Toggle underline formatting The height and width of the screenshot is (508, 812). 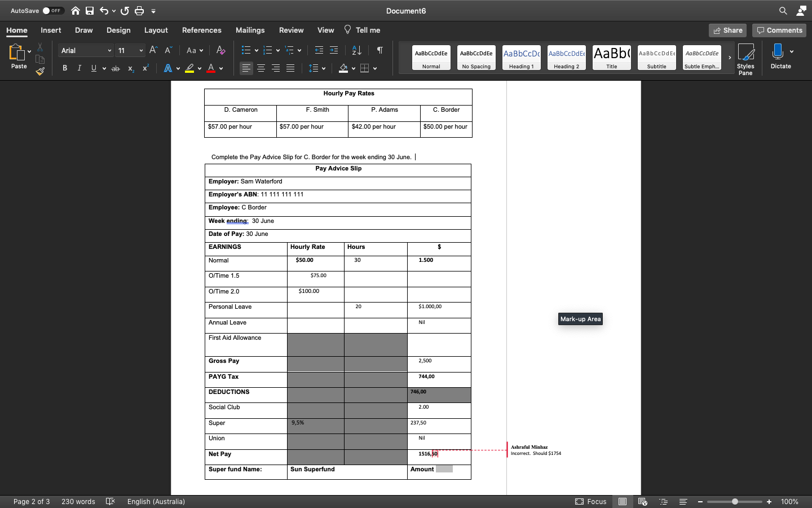coord(92,68)
